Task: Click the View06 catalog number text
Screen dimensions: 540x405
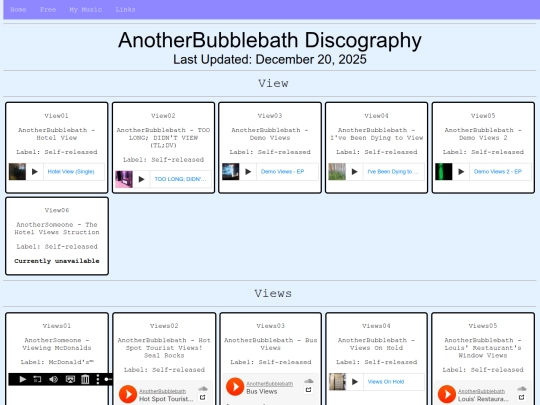Action: pyautogui.click(x=57, y=210)
